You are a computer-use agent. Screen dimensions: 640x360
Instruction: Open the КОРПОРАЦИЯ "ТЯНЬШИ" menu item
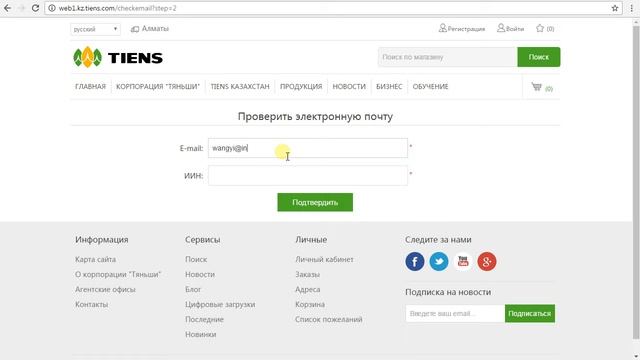point(158,87)
